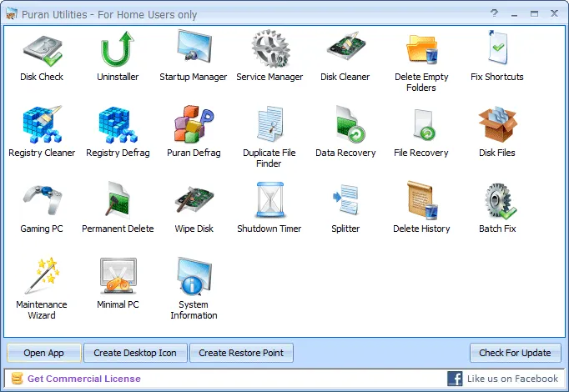
Task: Open the Service Manager gears icon
Action: 270,49
